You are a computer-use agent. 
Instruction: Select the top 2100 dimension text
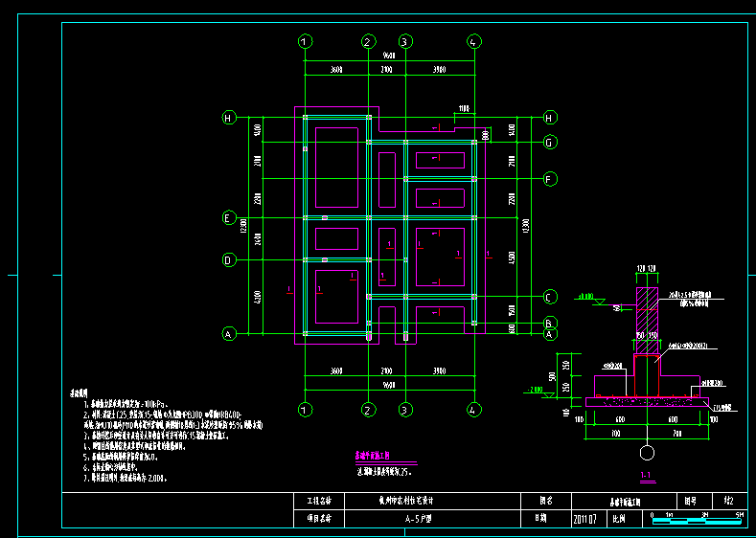point(386,70)
